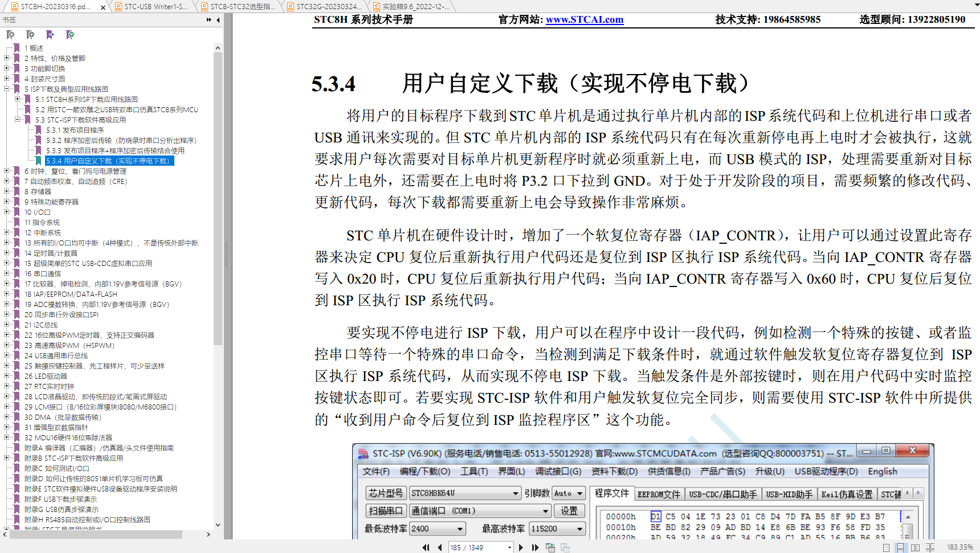Go to the previous page

[x=440, y=547]
